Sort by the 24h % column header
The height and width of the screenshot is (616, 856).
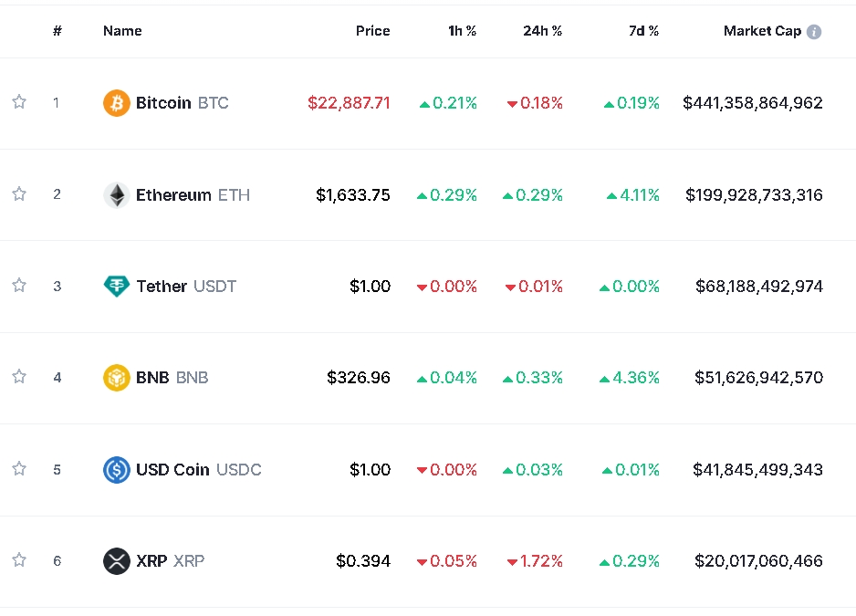point(542,31)
